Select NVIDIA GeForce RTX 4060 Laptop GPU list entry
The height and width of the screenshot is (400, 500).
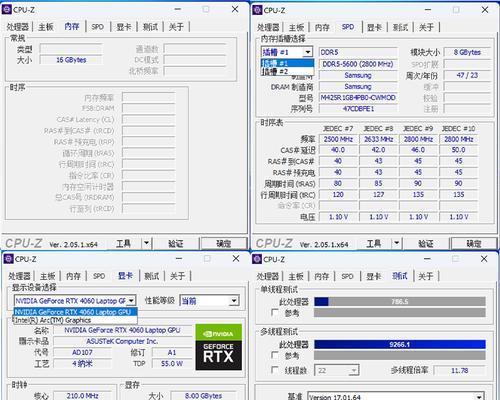(x=75, y=312)
